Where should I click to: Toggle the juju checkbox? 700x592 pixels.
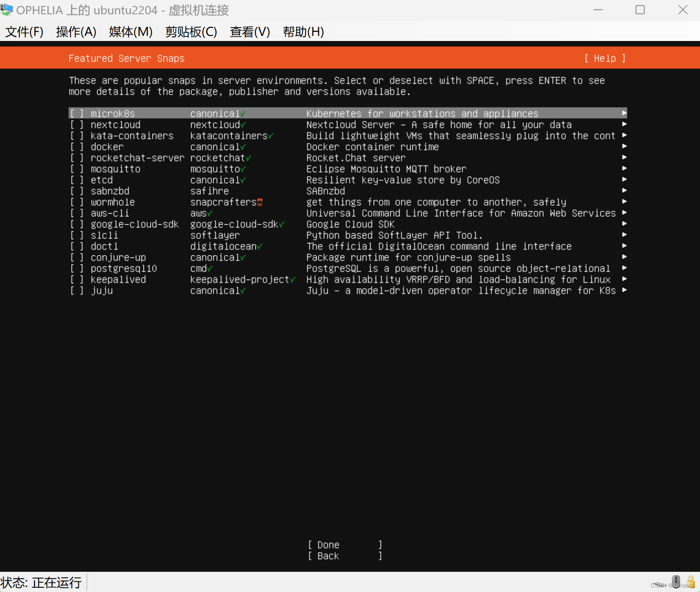[77, 290]
